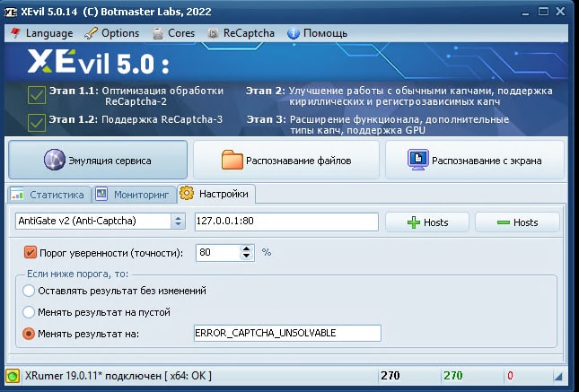Click the black 270 counter

pos(390,376)
